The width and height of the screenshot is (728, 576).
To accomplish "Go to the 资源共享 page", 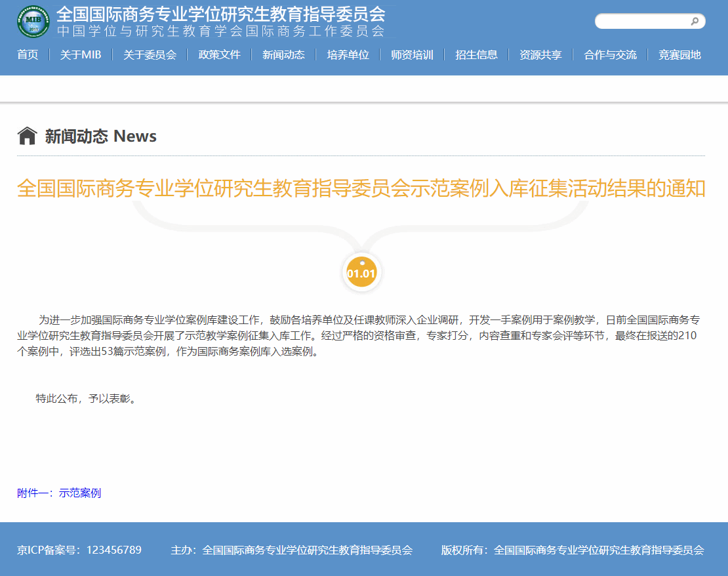I will (x=540, y=55).
